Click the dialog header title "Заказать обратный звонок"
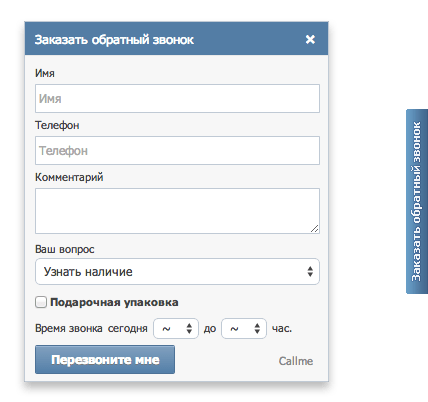Image resolution: width=428 pixels, height=402 pixels. click(x=114, y=40)
